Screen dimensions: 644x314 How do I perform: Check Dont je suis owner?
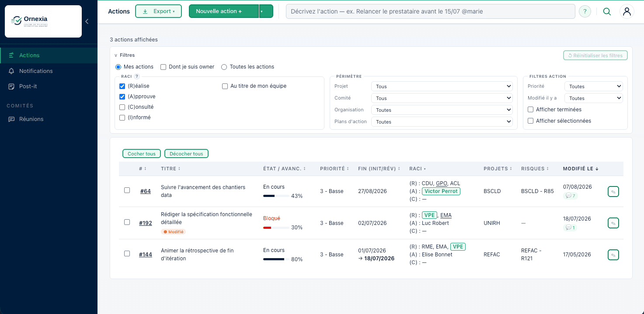[x=164, y=67]
